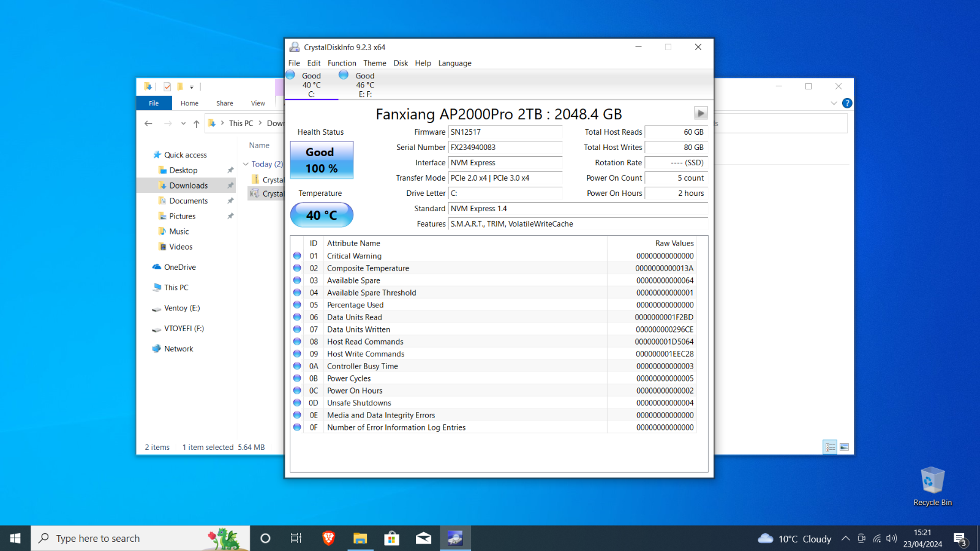Screen dimensions: 980x551
Task: Open Explorer Home ribbon tab
Action: 189,103
